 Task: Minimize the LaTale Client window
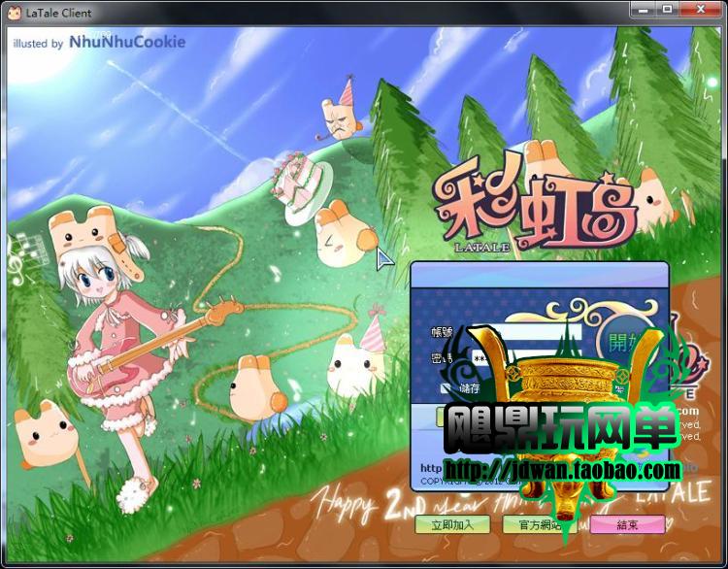tap(644, 10)
